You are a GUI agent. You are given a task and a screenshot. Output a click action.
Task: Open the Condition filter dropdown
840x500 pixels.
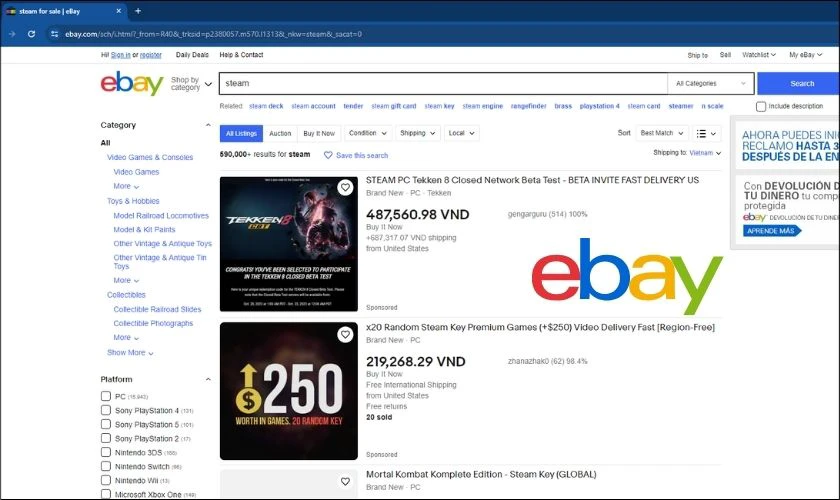point(368,133)
